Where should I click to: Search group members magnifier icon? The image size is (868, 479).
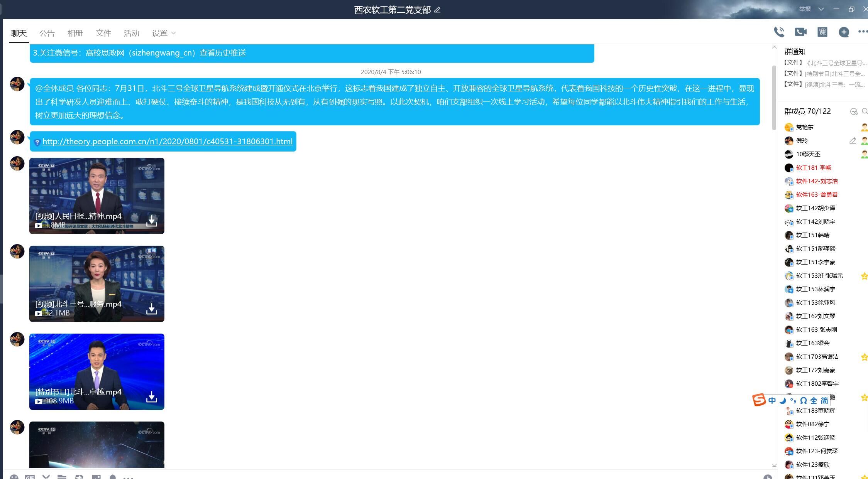click(x=865, y=111)
